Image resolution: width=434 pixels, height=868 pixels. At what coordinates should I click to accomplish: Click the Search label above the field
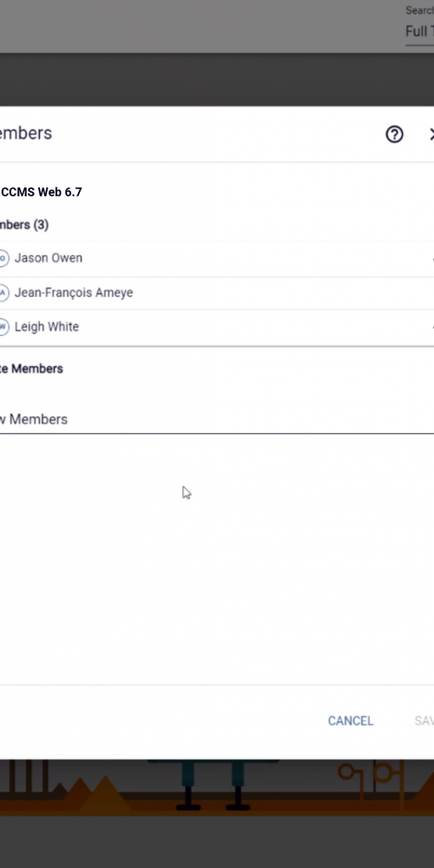[419, 10]
